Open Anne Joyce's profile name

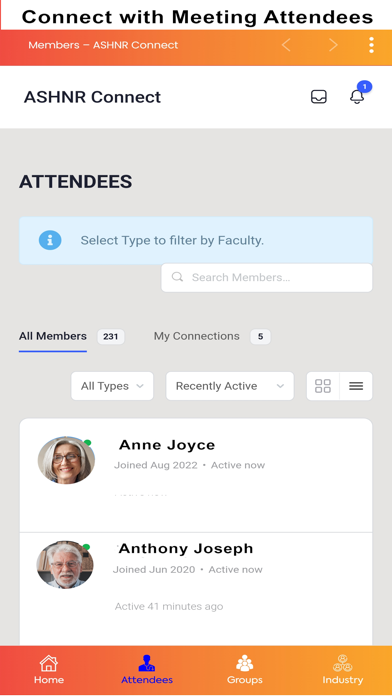tap(167, 445)
